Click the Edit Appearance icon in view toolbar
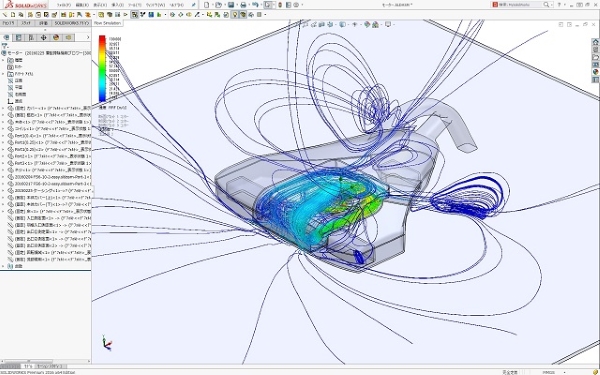This screenshot has height=375, width=600. [x=367, y=24]
